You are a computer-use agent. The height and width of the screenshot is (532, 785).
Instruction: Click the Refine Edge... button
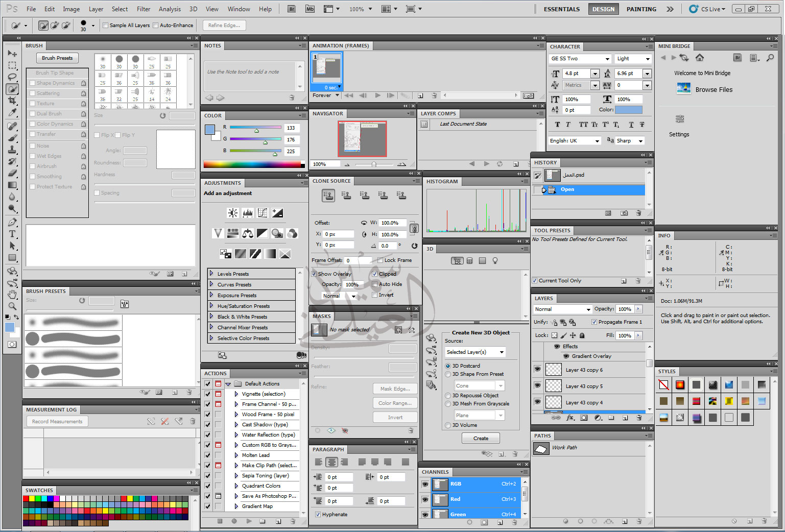[224, 26]
